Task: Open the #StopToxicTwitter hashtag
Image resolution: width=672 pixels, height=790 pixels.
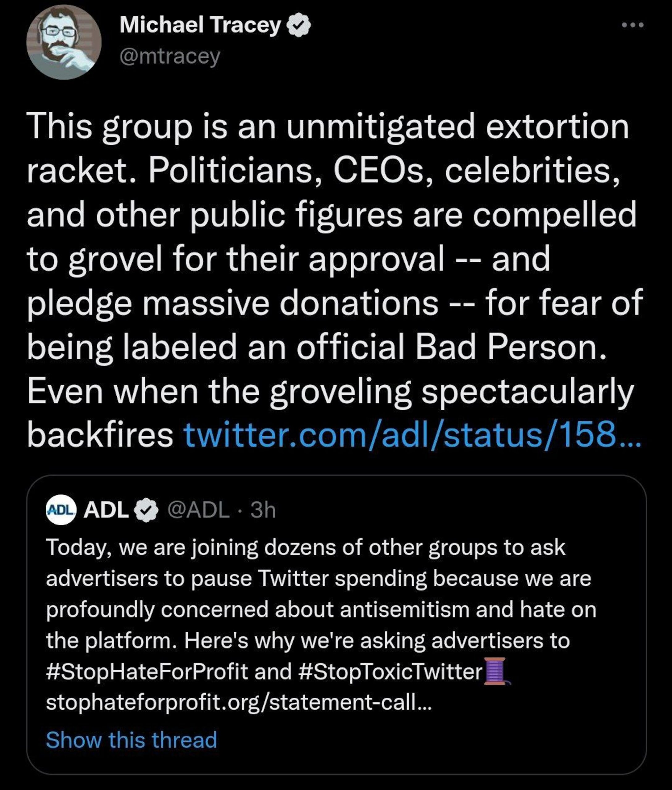Action: point(390,671)
